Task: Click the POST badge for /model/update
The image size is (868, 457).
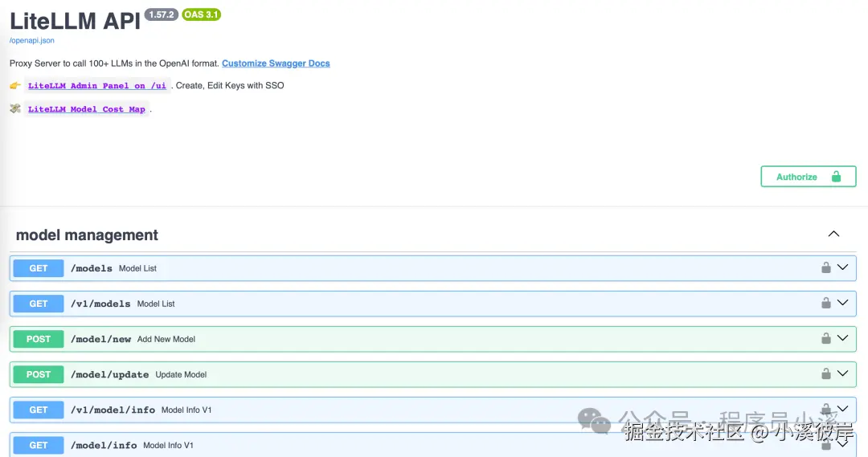Action: point(39,374)
